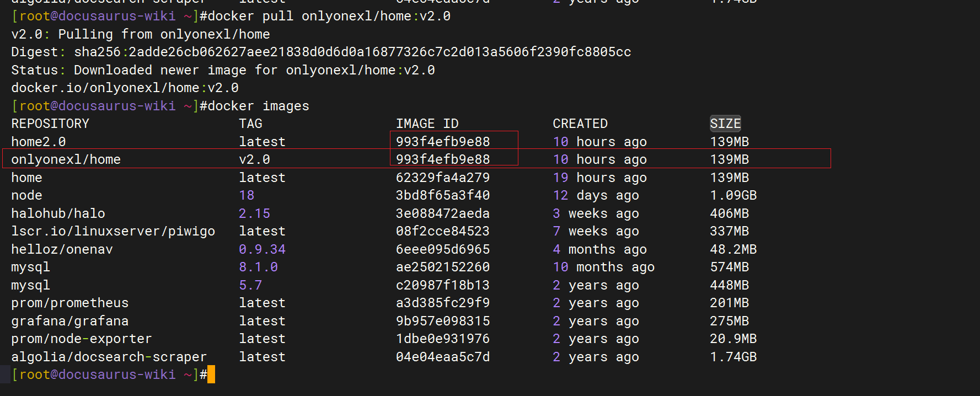Click image ID 9b957e098315
Viewport: 980px width, 396px height.
[443, 321]
